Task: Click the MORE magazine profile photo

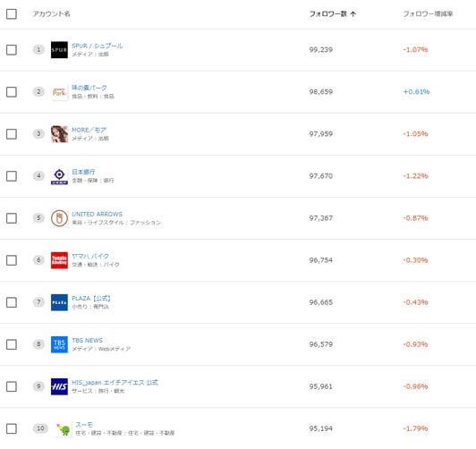Action: click(x=59, y=134)
